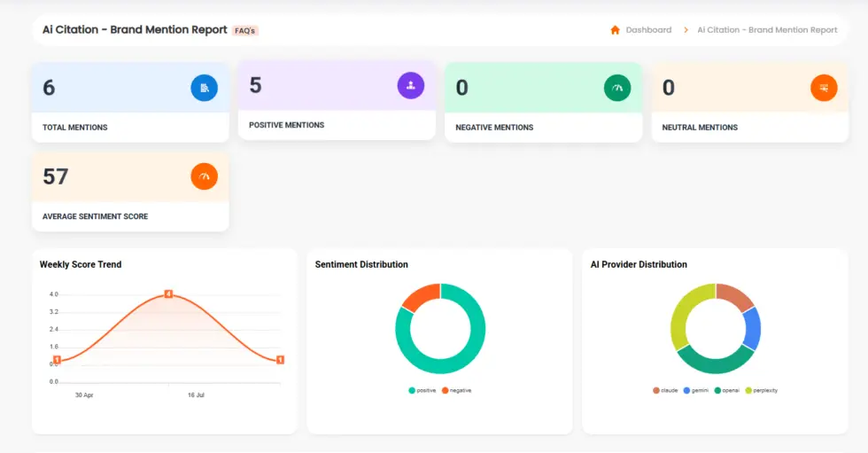Toggle the negative legend item in Sentiment Distribution
Image resolution: width=868 pixels, height=453 pixels.
click(x=457, y=390)
